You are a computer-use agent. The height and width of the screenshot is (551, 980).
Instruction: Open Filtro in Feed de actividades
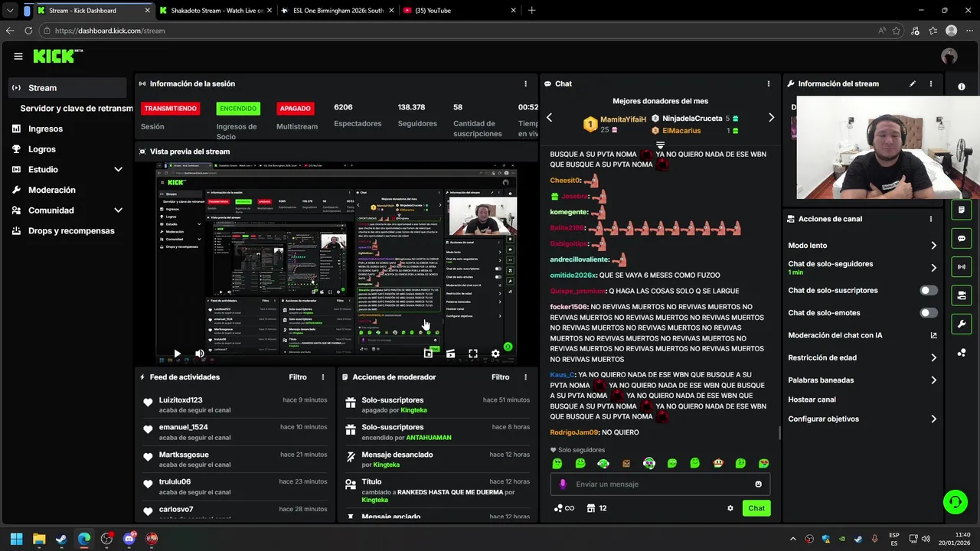click(298, 377)
